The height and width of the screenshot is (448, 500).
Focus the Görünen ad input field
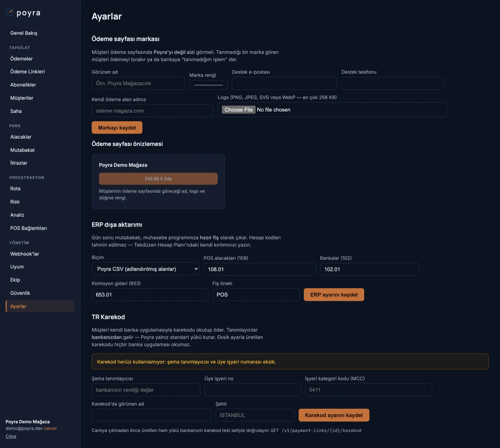pyautogui.click(x=138, y=83)
